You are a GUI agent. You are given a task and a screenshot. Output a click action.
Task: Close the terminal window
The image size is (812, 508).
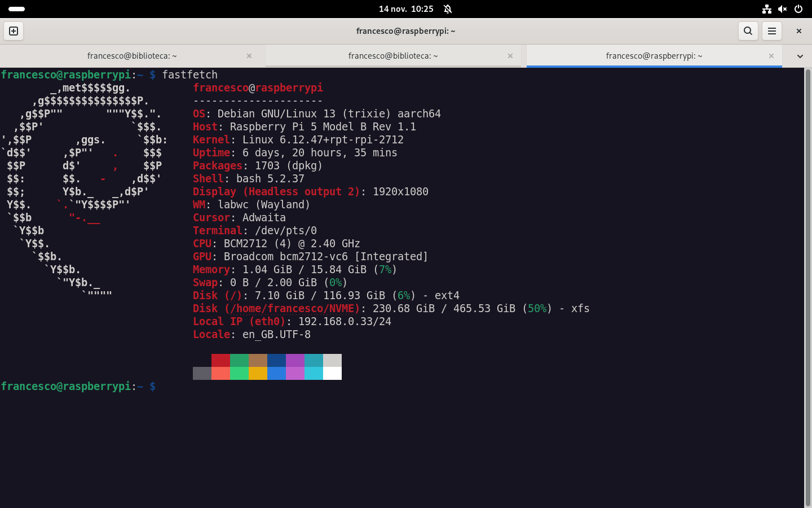coord(798,31)
